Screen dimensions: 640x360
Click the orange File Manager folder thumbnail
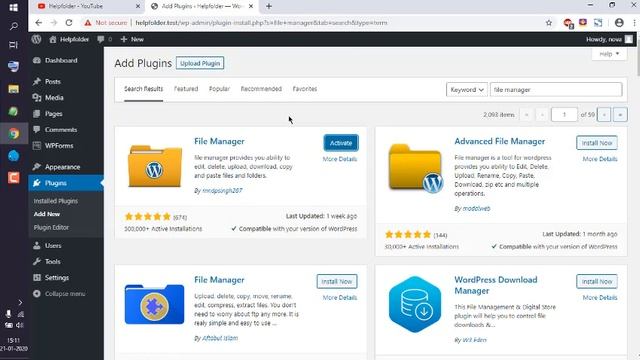(x=155, y=166)
